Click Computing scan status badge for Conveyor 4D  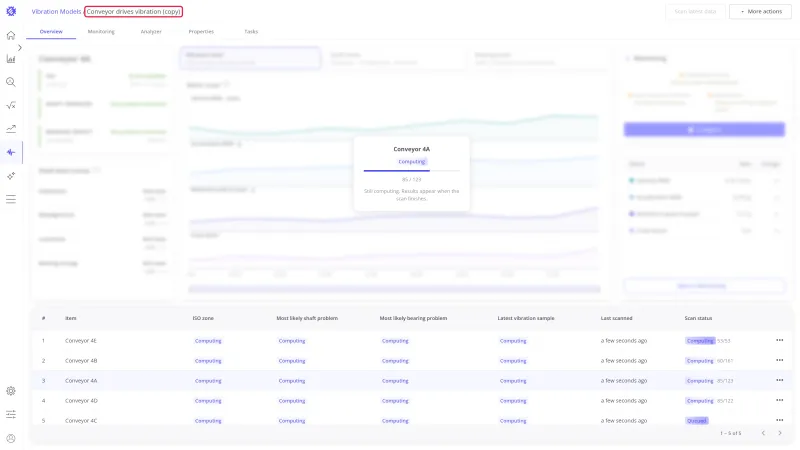click(700, 401)
